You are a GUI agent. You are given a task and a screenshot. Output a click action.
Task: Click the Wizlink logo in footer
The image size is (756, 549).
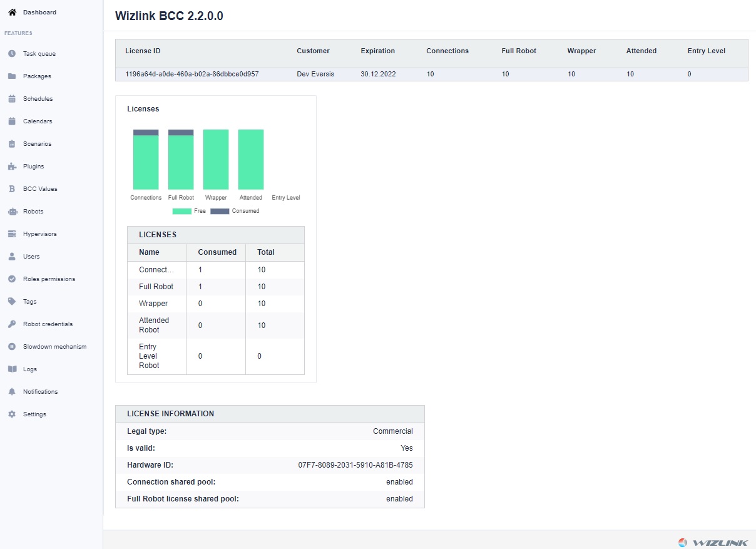(x=712, y=542)
